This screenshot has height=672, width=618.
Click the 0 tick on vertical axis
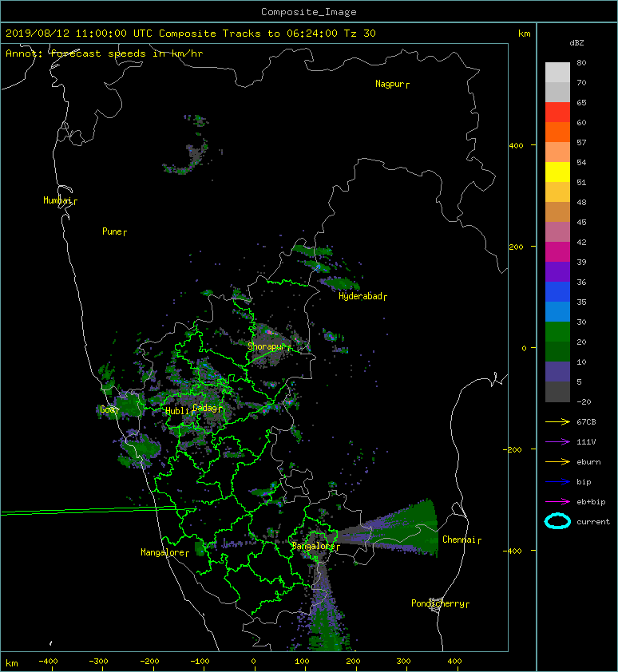pos(524,348)
